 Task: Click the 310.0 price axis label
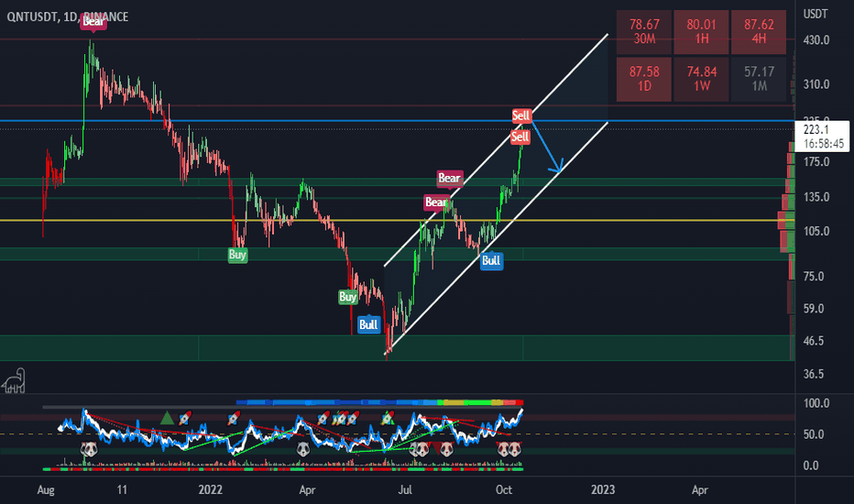816,84
